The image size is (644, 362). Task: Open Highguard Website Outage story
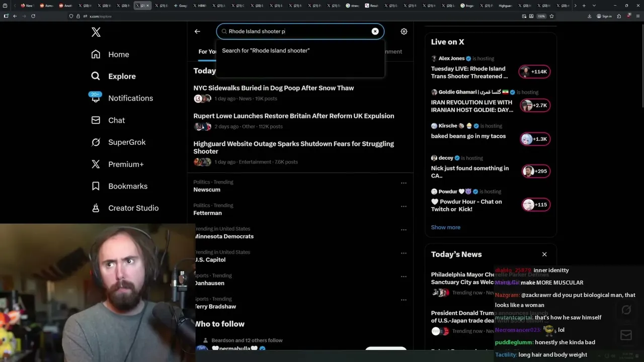coord(294,147)
